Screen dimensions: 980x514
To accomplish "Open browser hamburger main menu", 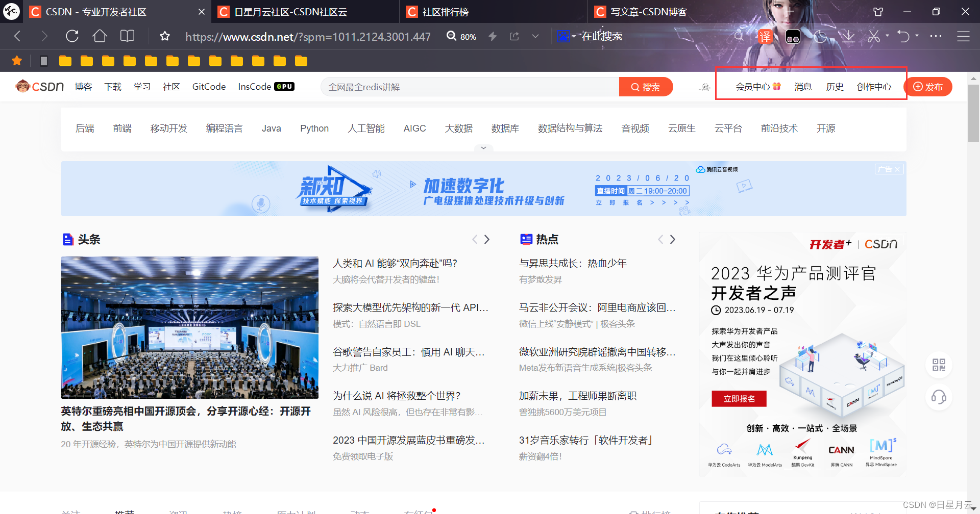I will point(963,36).
